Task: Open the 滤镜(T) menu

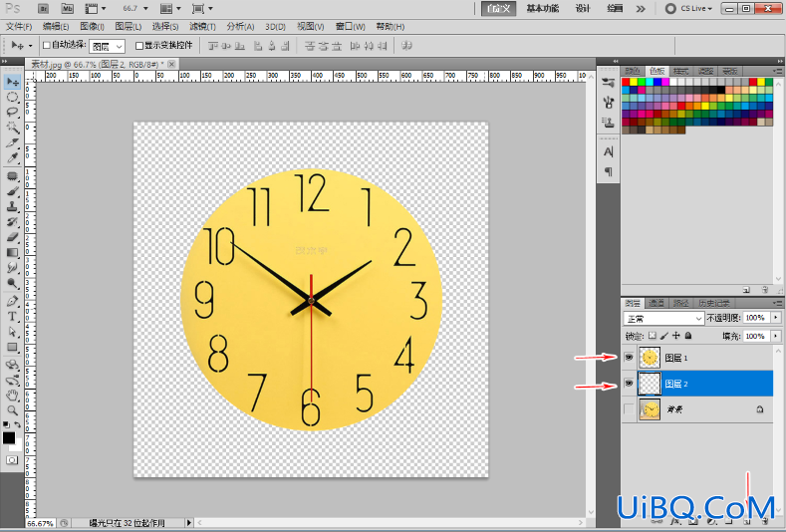Action: coord(202,27)
